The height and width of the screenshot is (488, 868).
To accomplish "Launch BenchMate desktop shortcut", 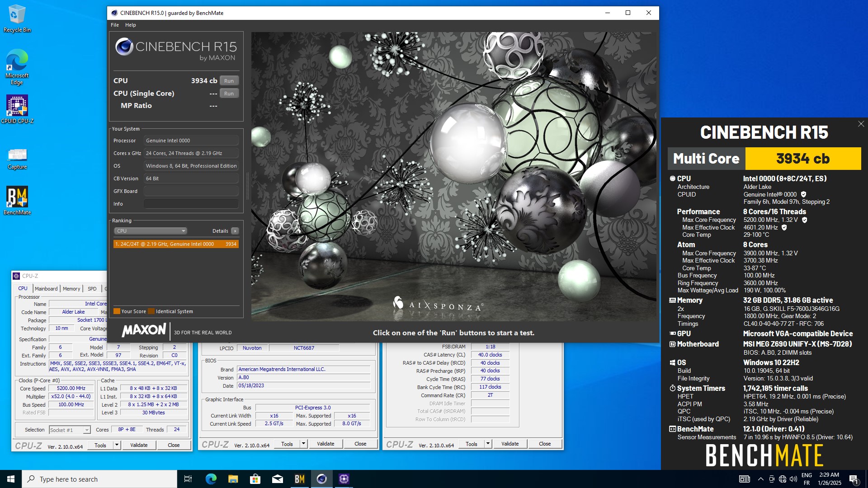I will pyautogui.click(x=17, y=201).
